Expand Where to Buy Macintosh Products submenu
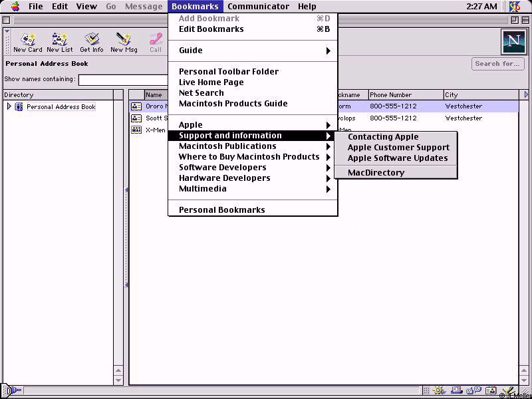Image resolution: width=532 pixels, height=399 pixels. [253, 157]
